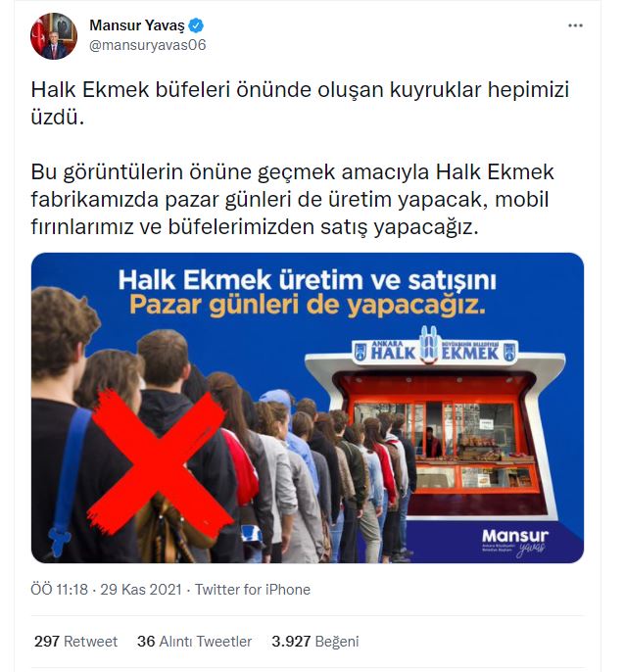This screenshot has width=625, height=672.
Task: Open the three-dot more options menu
Action: 575,25
